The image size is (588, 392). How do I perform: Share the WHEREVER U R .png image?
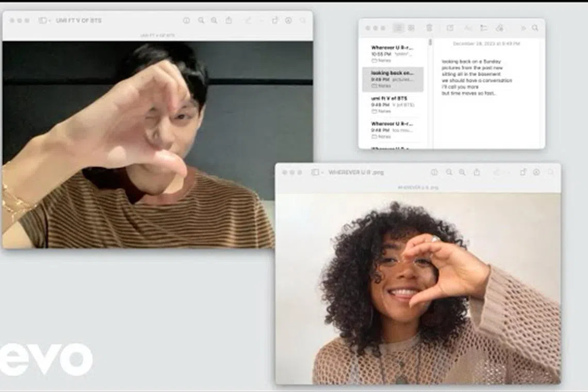pos(477,172)
